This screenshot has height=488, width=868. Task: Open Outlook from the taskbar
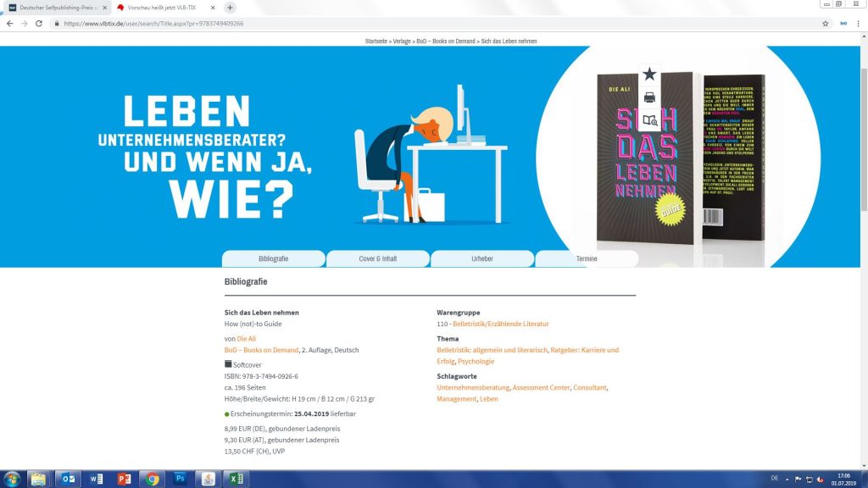(x=68, y=480)
